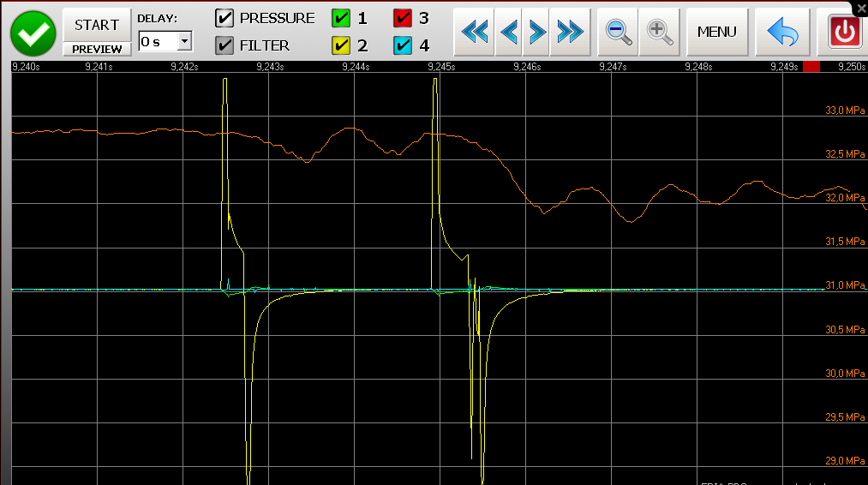Click the 9,245s time label
Viewport: 868px width, 485px height.
pos(441,67)
